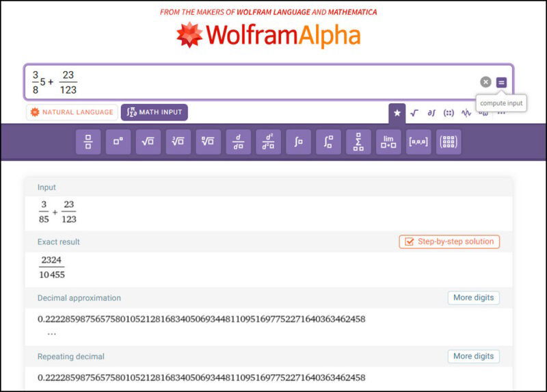This screenshot has width=547, height=392.
Task: Open the calculus symbols tab
Action: tap(431, 113)
